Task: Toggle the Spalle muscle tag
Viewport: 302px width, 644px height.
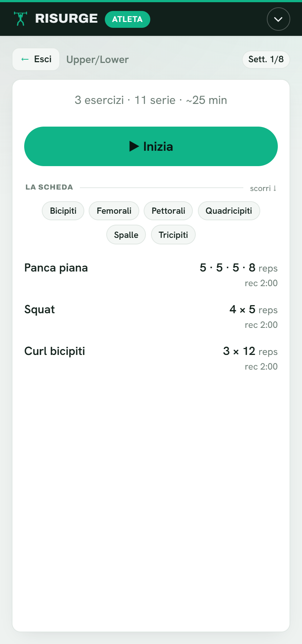Action: point(126,235)
